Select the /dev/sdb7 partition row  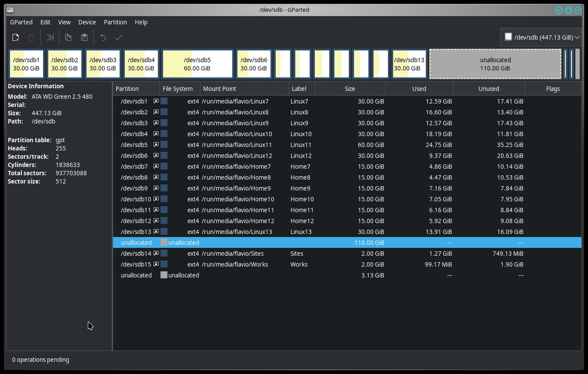coord(347,167)
